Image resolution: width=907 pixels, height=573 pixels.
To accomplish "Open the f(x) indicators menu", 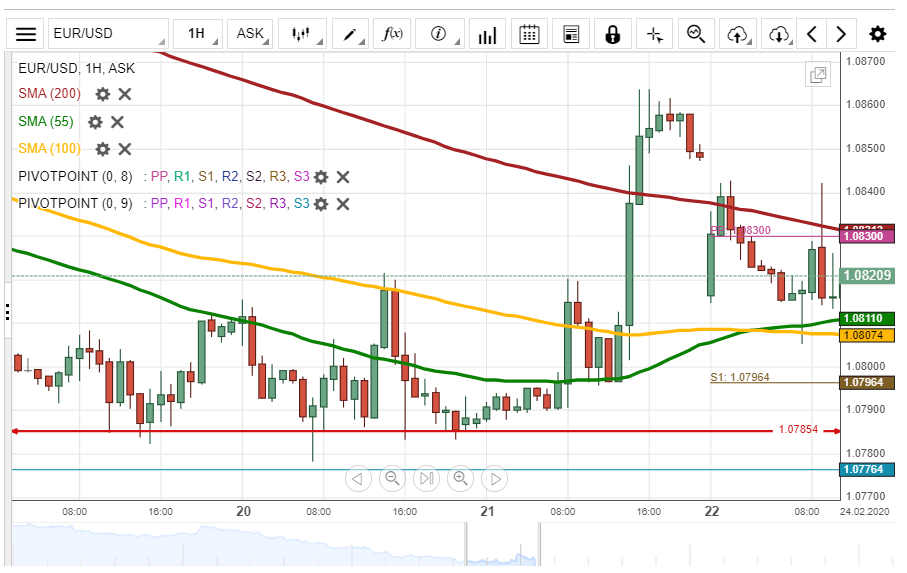I will tap(392, 34).
